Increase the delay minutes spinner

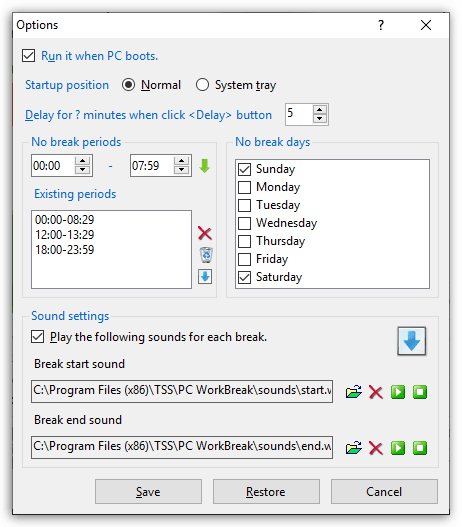(320, 110)
